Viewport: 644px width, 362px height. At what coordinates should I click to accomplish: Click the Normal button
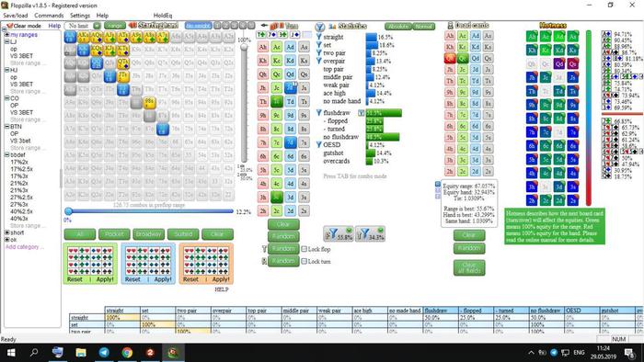pos(423,27)
